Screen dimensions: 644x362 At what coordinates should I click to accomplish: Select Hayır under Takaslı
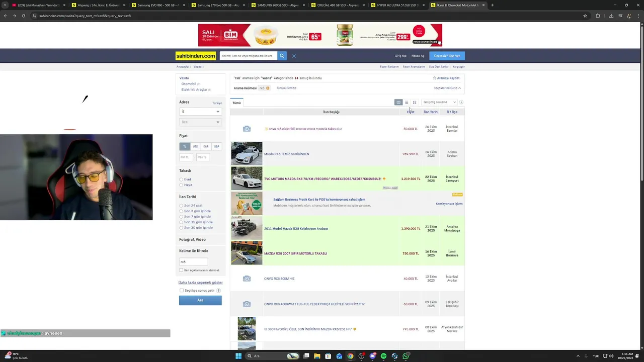181,185
